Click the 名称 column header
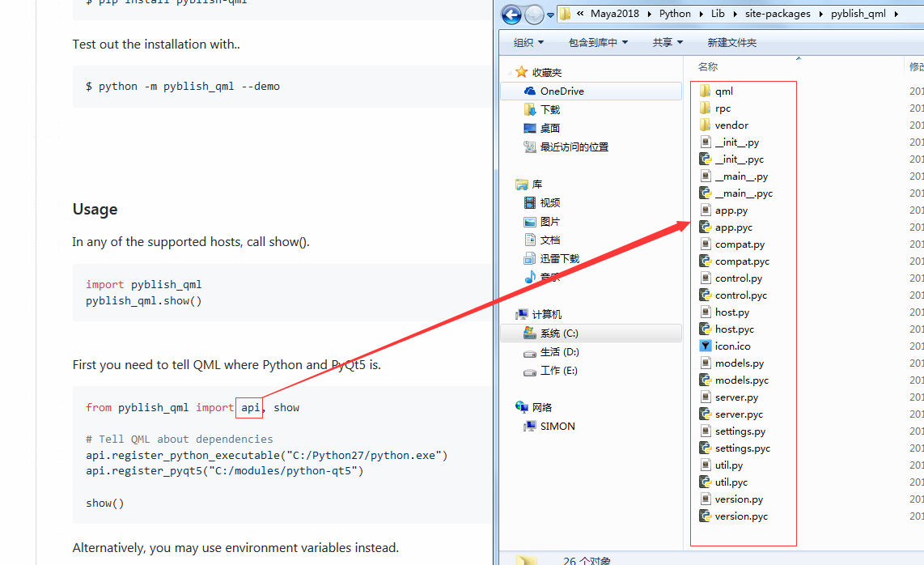This screenshot has height=565, width=924. 708,66
